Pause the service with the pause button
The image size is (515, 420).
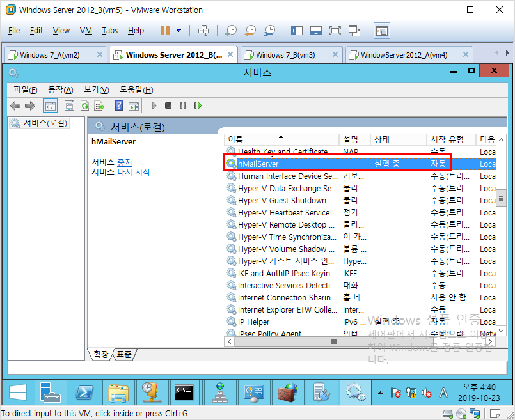point(183,105)
